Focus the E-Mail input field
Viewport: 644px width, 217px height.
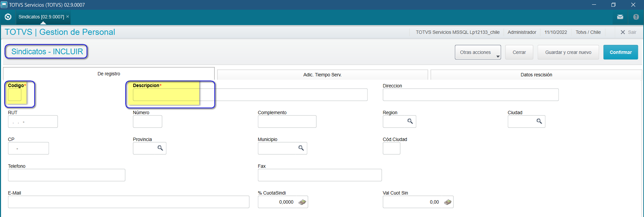pyautogui.click(x=129, y=202)
